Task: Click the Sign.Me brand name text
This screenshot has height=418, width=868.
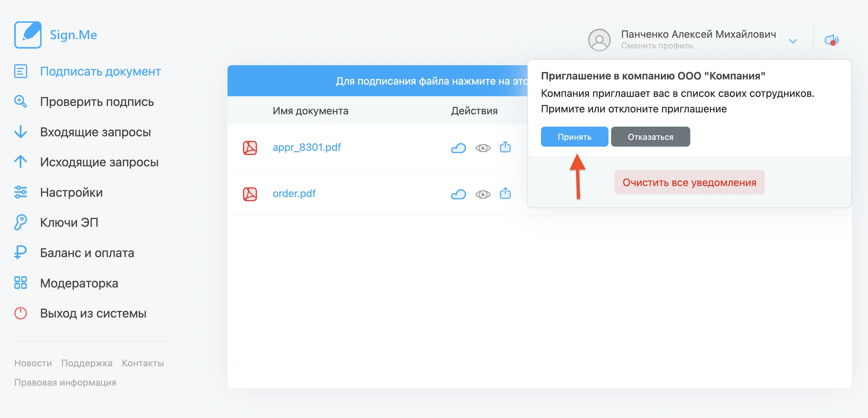Action: pyautogui.click(x=73, y=35)
